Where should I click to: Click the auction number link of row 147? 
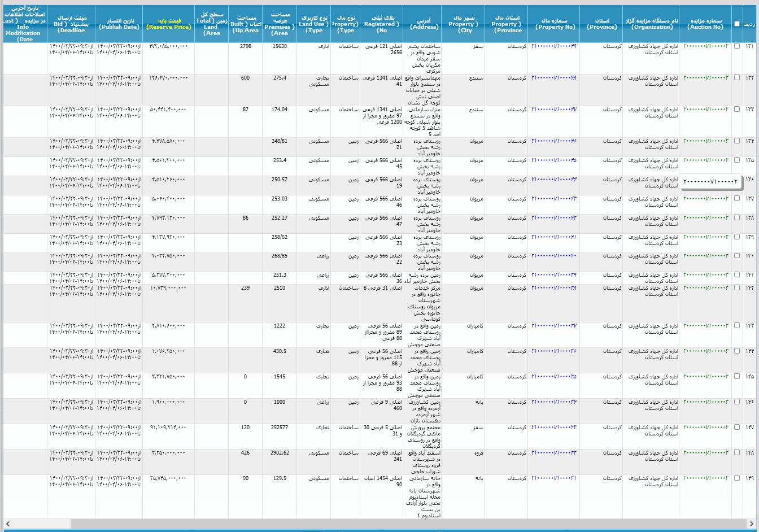(x=706, y=428)
